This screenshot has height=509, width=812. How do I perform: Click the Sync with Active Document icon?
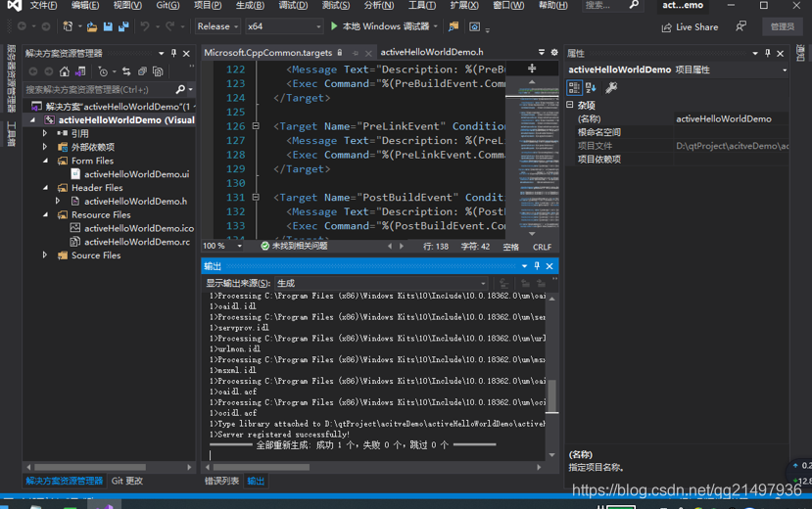[x=126, y=71]
